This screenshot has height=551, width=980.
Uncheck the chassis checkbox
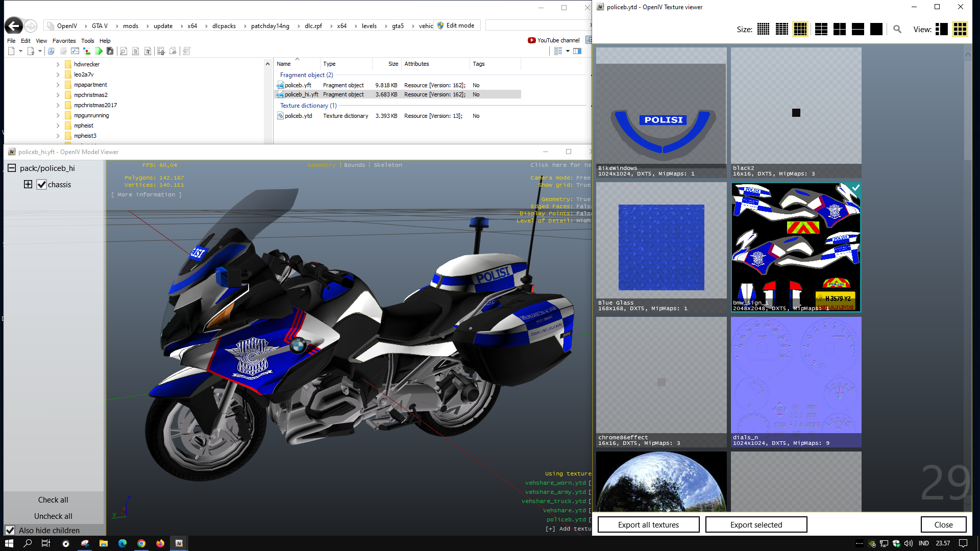42,185
